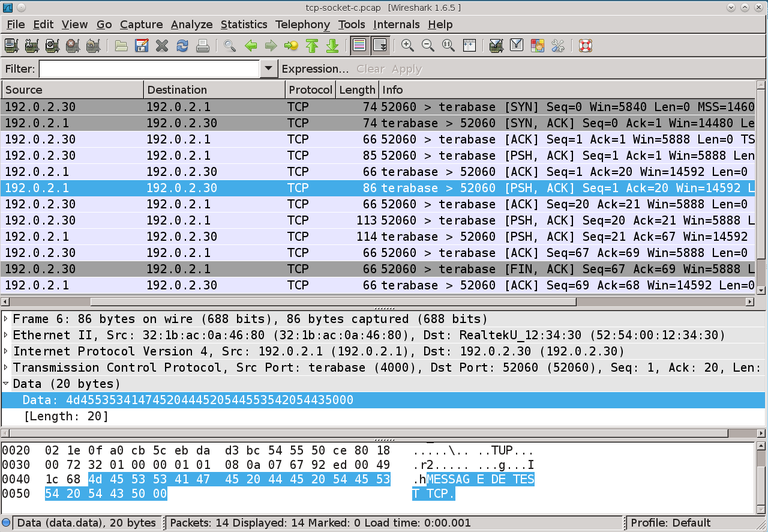Select the packet row with length 113
768x532 pixels.
pos(378,220)
